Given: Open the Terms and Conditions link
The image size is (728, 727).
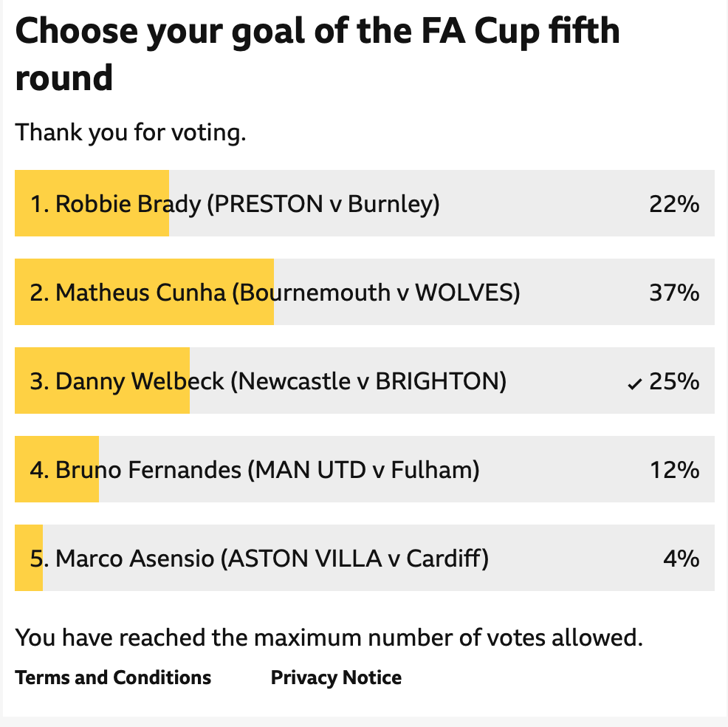Looking at the screenshot, I should (113, 677).
